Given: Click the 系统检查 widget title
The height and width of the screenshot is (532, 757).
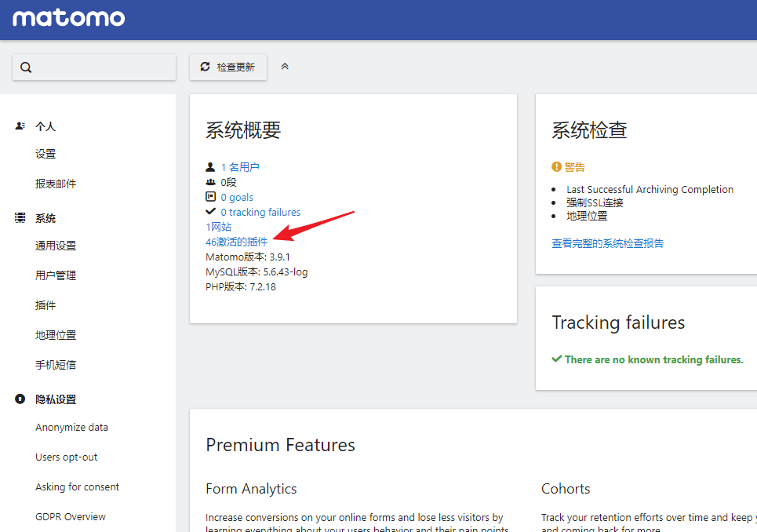Looking at the screenshot, I should coord(589,130).
